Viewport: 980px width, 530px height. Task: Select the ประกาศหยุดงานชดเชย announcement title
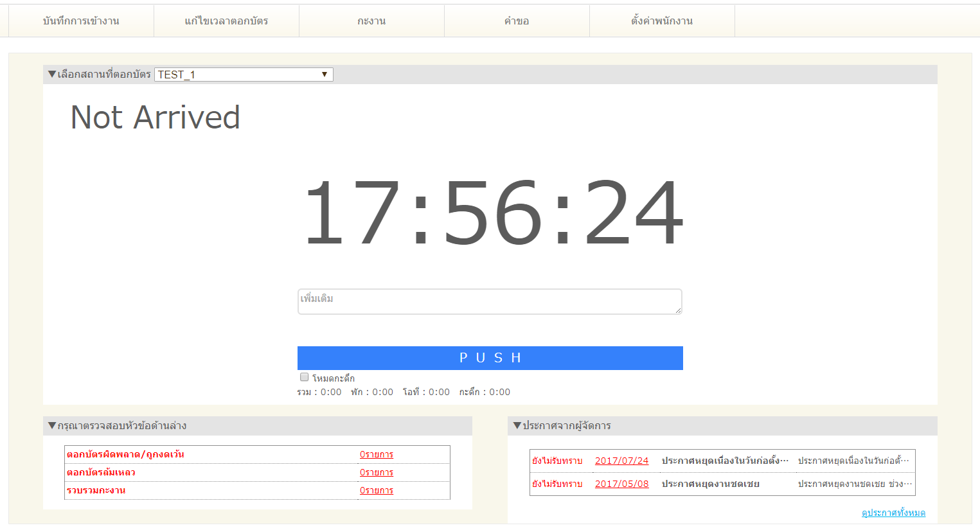coord(710,484)
